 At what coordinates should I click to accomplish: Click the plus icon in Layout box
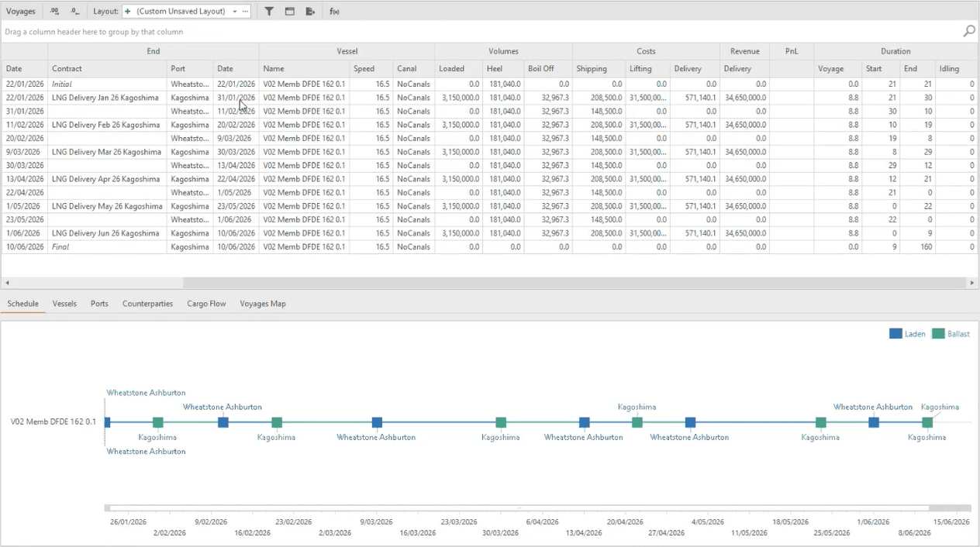[x=128, y=12]
